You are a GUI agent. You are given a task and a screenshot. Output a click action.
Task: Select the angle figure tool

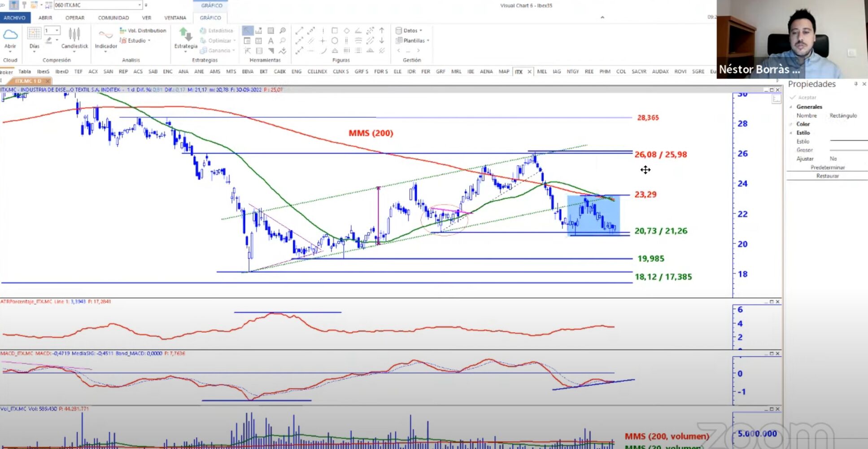[358, 31]
